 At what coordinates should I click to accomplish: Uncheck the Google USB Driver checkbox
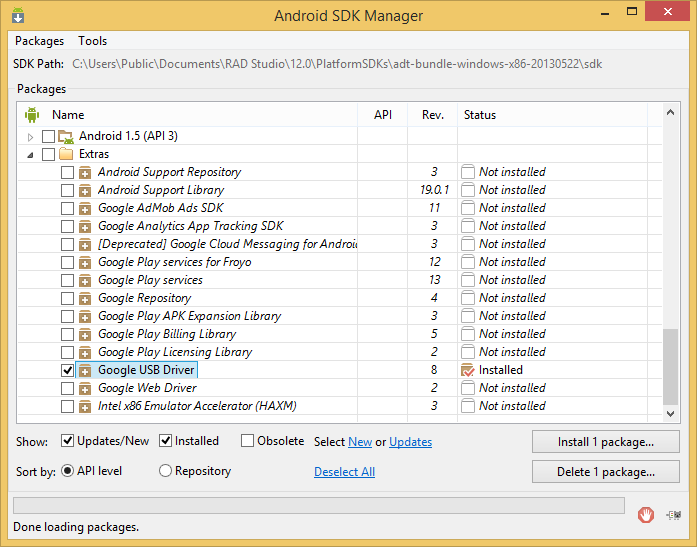click(67, 370)
